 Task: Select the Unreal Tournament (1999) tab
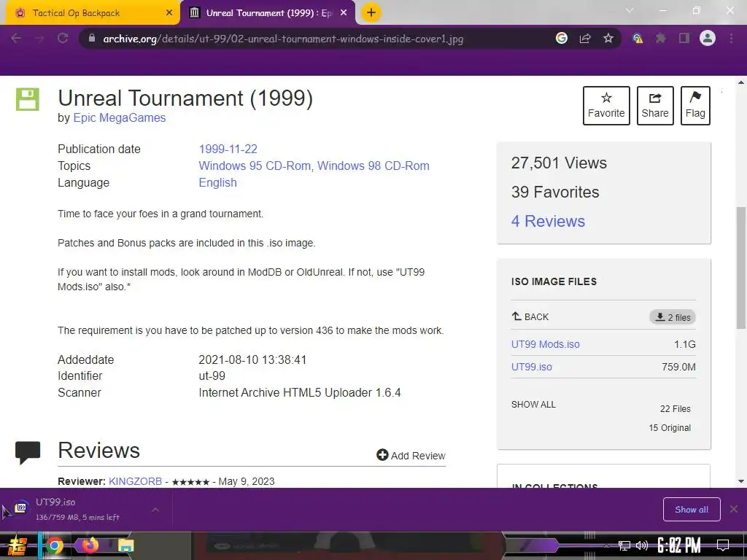(268, 13)
